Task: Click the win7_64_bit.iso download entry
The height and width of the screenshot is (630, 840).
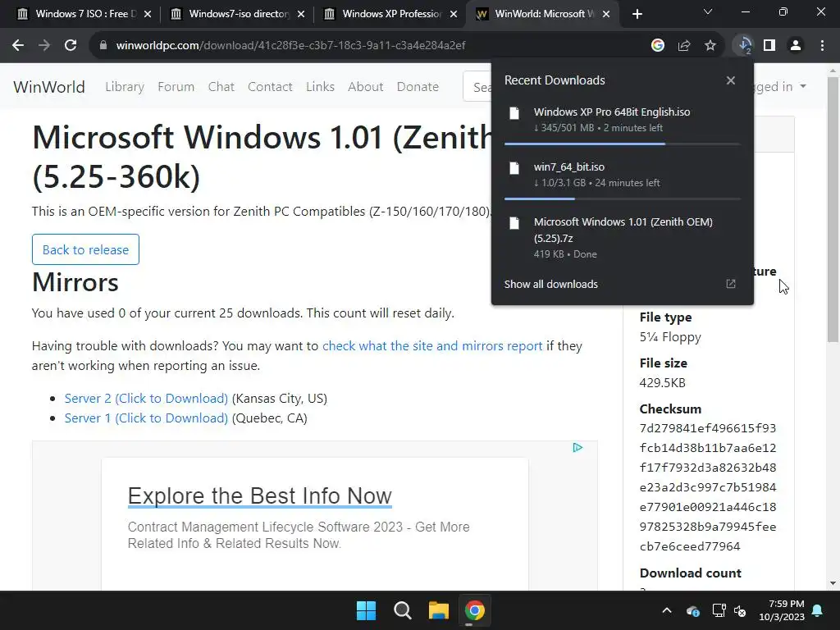Action: tap(623, 175)
